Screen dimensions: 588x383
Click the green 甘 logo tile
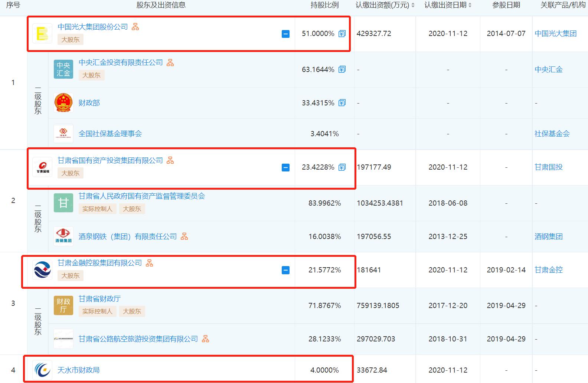[x=63, y=203]
